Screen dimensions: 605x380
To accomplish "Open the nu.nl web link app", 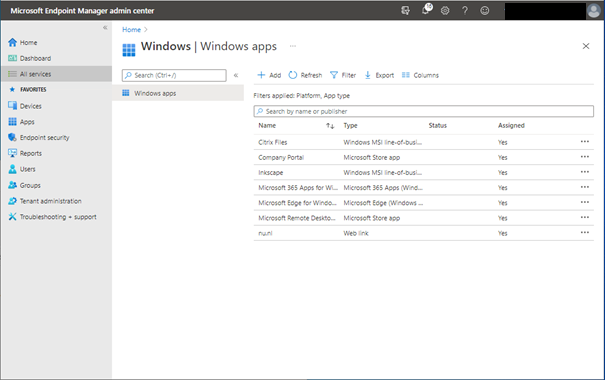I will 265,233.
